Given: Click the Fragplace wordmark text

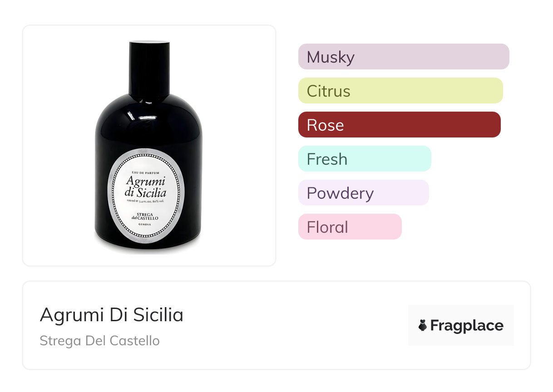Looking at the screenshot, I should click(x=467, y=325).
